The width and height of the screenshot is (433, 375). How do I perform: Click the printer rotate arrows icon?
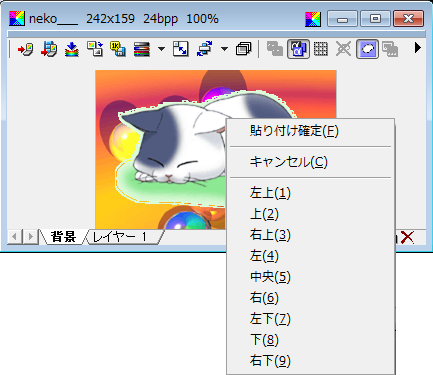204,49
